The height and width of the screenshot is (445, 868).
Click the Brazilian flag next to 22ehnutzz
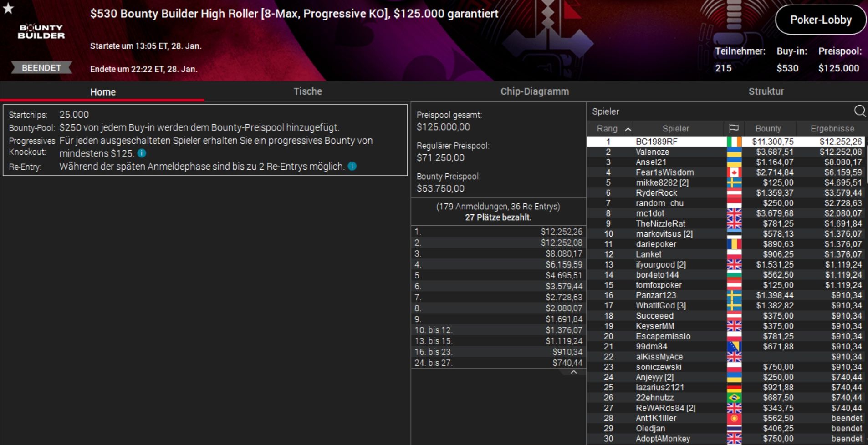click(734, 398)
